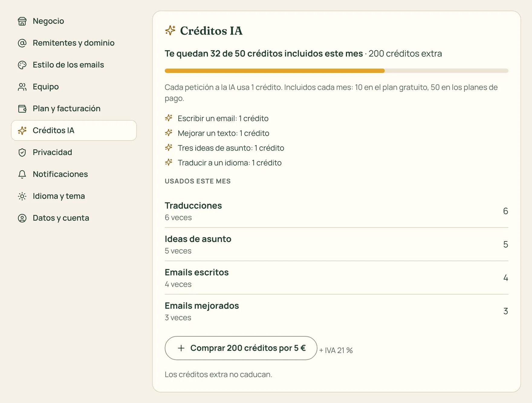
Task: Click the shield icon beside Privacidad
Action: 22,152
